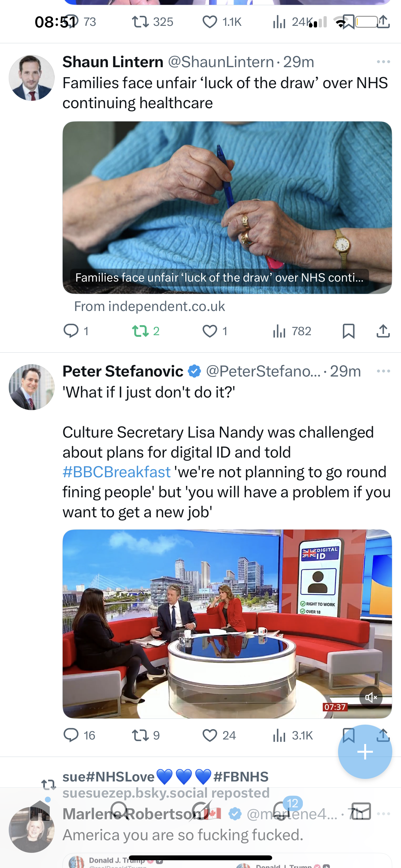Open more options for Peter Stefanovic's tweet
The width and height of the screenshot is (401, 868).
pyautogui.click(x=383, y=371)
